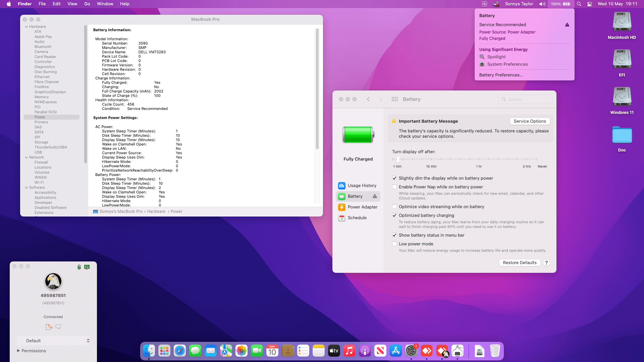Select Spotlight in battery energy list
Screen dimensions: 644x362
point(496,57)
